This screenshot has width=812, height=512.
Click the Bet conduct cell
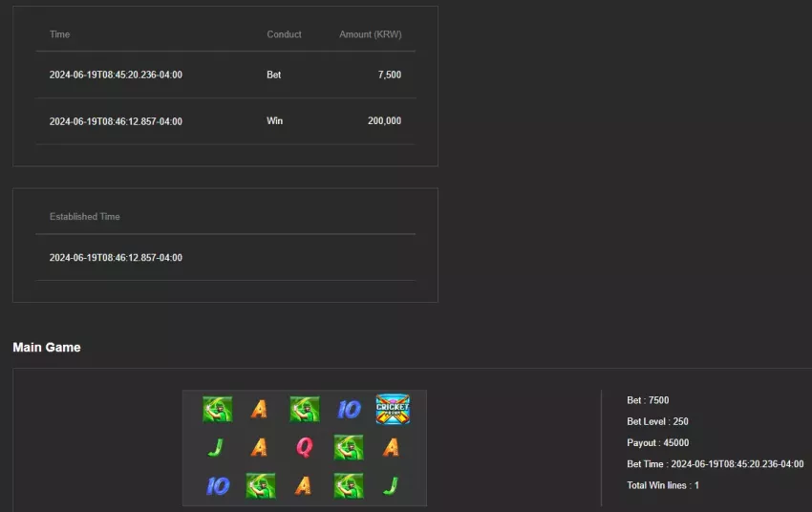pos(273,75)
